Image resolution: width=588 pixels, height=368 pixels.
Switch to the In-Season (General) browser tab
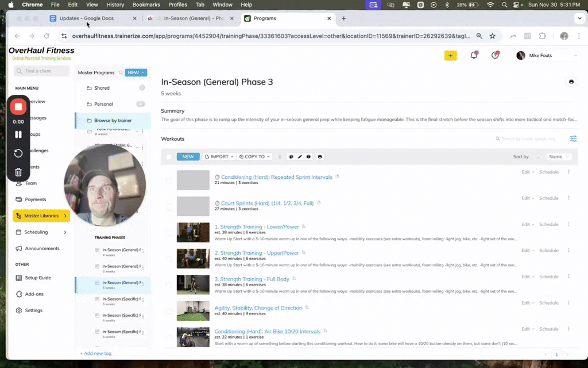pos(191,18)
